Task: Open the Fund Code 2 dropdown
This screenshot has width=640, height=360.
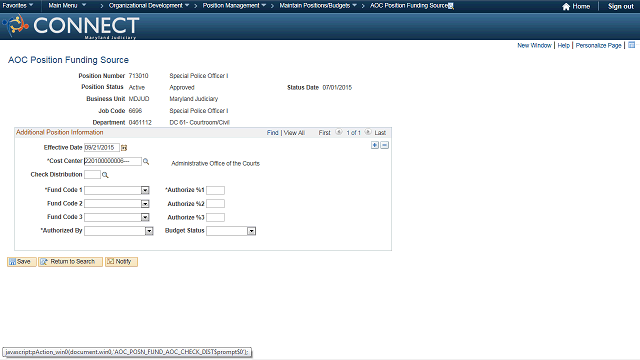Action: click(x=145, y=204)
